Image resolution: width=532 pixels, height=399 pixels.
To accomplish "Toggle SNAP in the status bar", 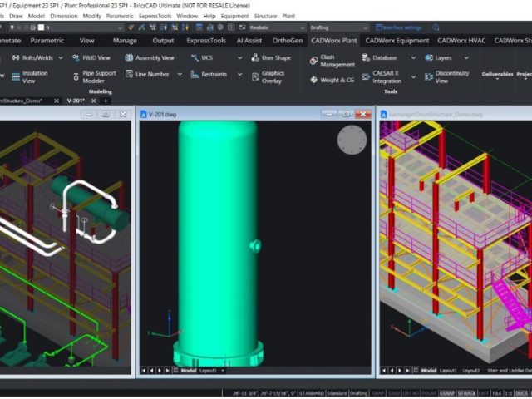I will click(378, 393).
